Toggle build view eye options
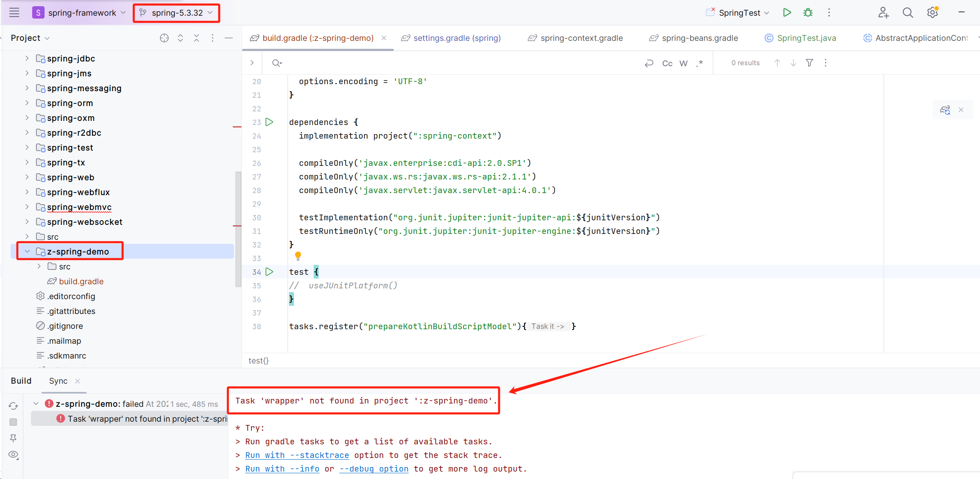Viewport: 980px width, 479px height. click(x=13, y=455)
